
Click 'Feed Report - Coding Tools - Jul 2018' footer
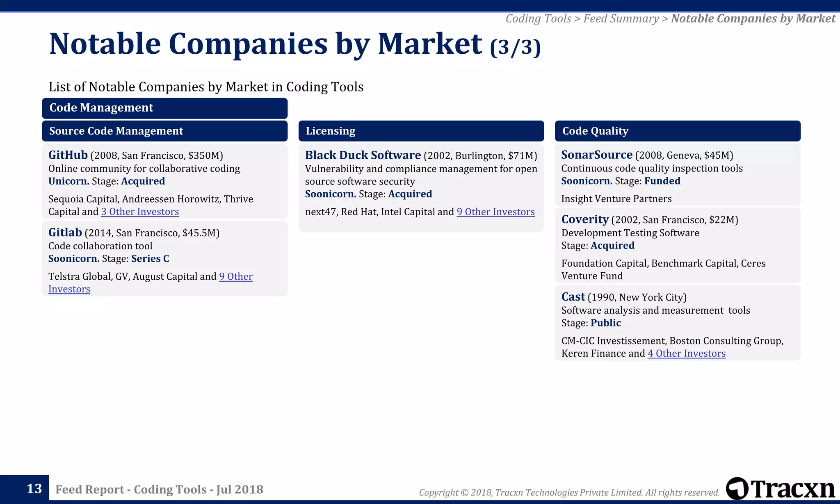(159, 489)
